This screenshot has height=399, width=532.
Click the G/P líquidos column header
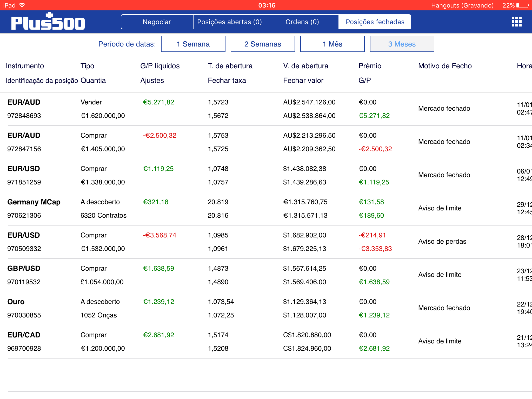coord(160,66)
